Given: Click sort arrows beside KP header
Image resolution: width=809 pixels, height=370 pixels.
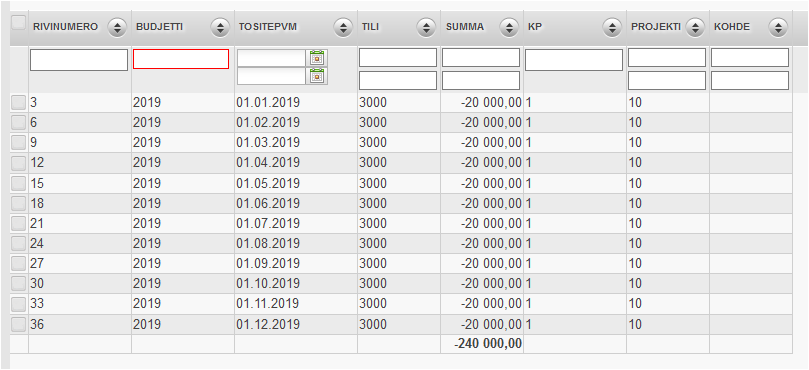Looking at the screenshot, I should [x=612, y=27].
